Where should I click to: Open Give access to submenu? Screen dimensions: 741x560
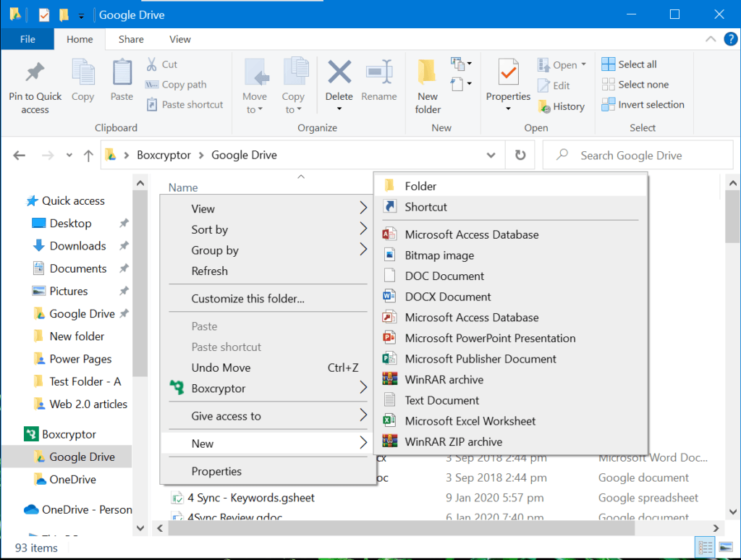(268, 416)
